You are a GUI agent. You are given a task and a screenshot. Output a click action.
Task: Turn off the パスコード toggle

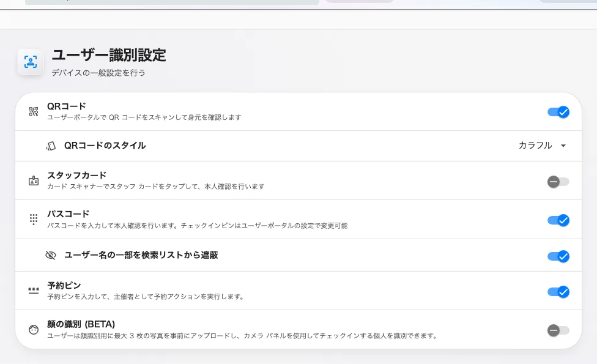558,220
